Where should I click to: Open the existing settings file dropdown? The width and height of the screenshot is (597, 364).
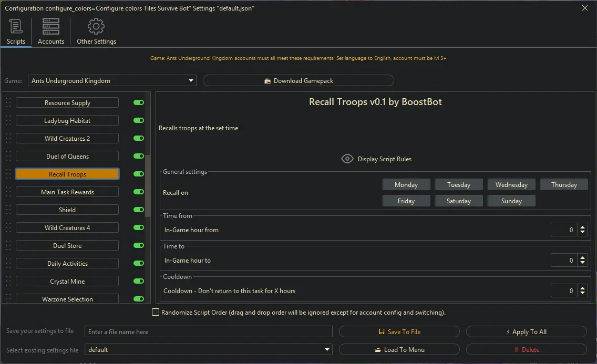point(327,350)
